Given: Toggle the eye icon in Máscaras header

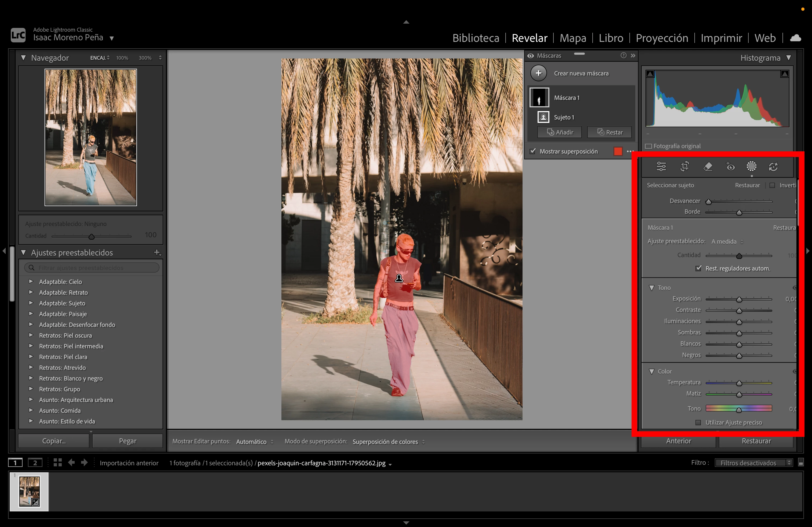Looking at the screenshot, I should 531,56.
